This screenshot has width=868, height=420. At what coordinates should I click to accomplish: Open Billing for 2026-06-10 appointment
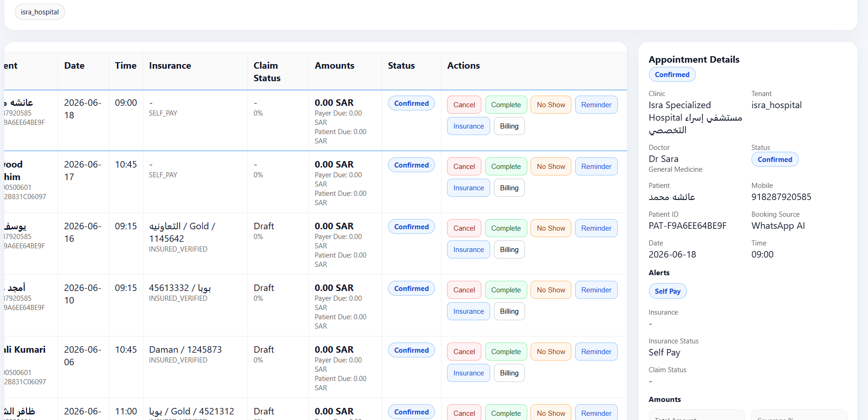(x=509, y=311)
